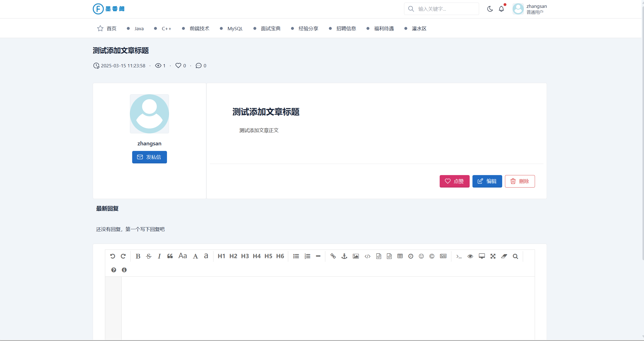This screenshot has width=644, height=341.
Task: Click the undo icon in editor
Action: click(x=113, y=256)
